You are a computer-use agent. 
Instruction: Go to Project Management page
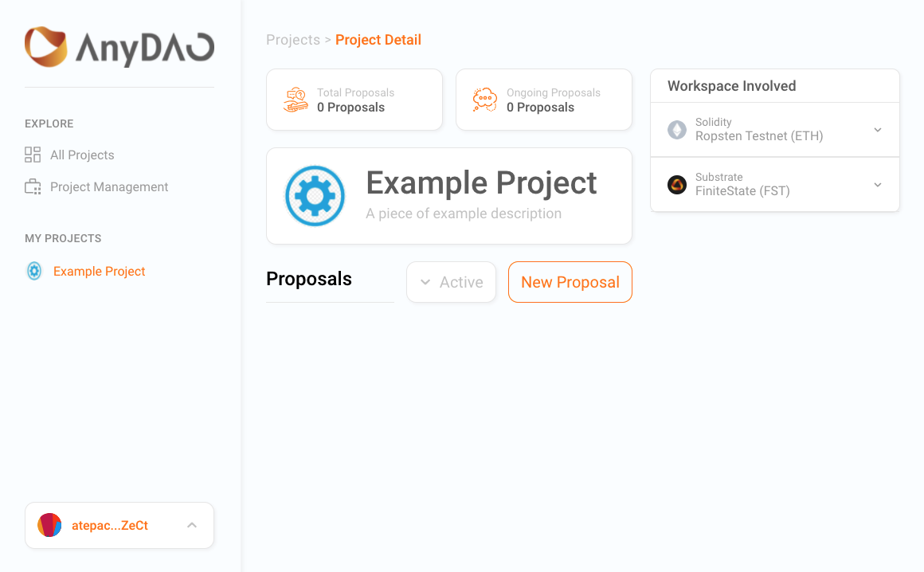pos(109,186)
